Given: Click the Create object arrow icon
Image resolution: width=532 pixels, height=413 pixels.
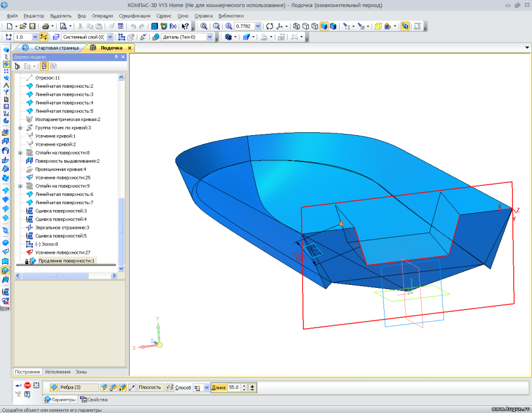Looking at the screenshot, I should coord(18,386).
